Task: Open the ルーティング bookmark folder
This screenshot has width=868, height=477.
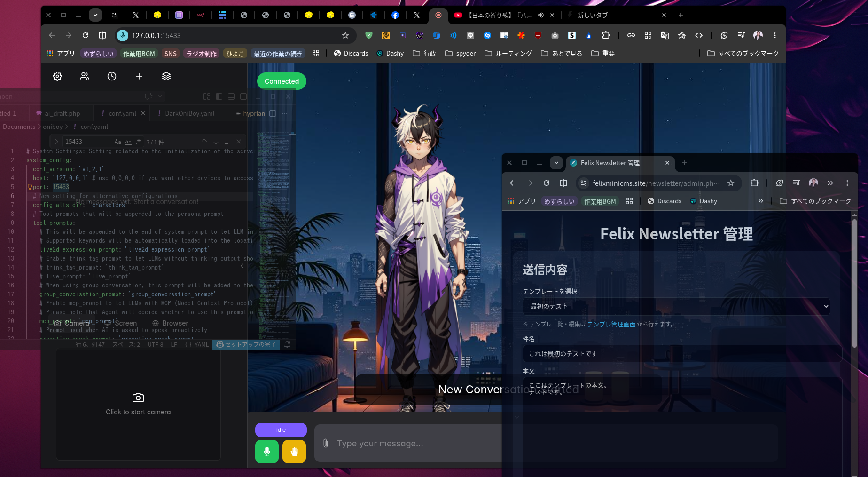Action: [508, 53]
